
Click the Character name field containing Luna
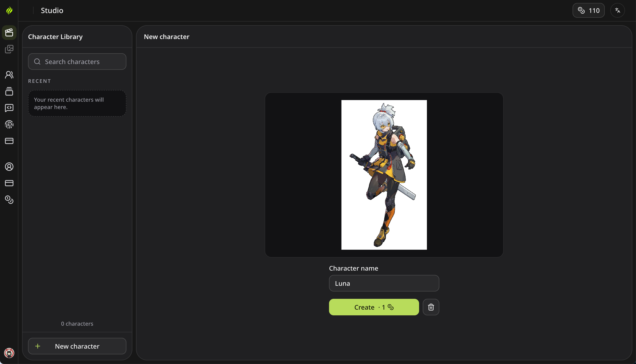coord(384,283)
